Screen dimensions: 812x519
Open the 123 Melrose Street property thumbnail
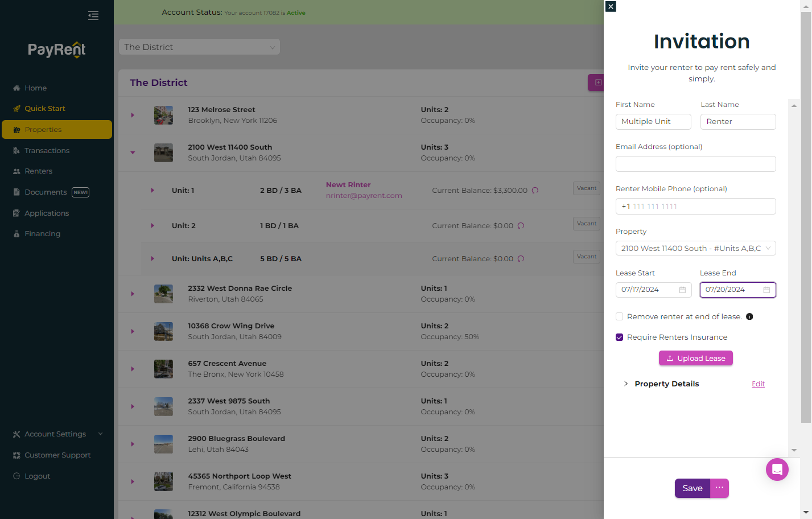point(163,115)
